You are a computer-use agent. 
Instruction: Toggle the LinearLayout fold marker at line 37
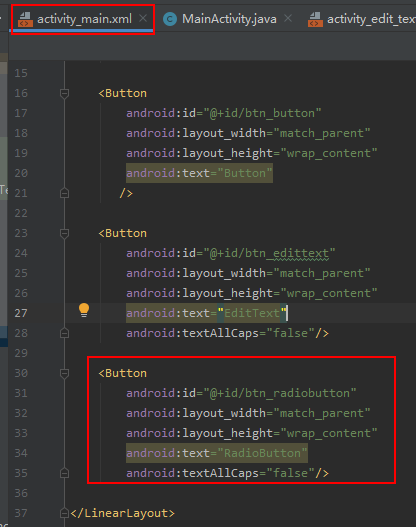point(65,513)
